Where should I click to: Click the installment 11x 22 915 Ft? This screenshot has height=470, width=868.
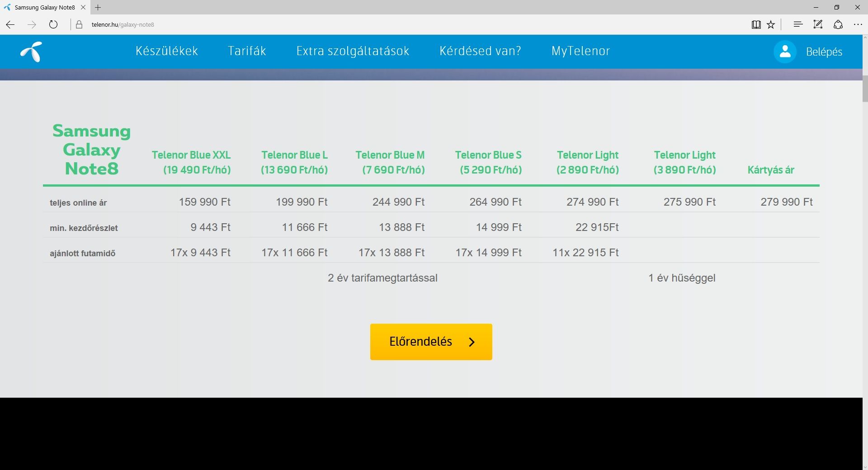click(x=585, y=253)
